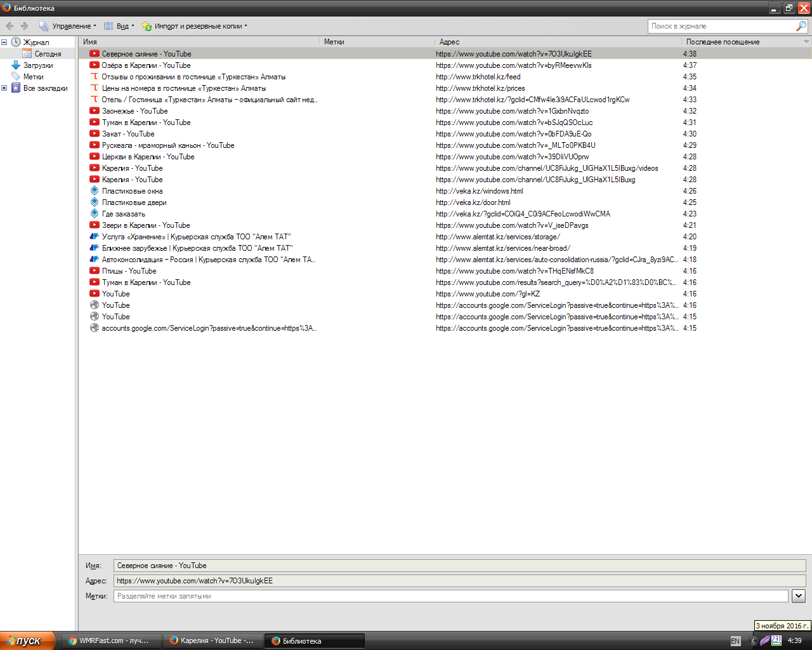Click icon of Ближнее зарубежье row

point(95,248)
